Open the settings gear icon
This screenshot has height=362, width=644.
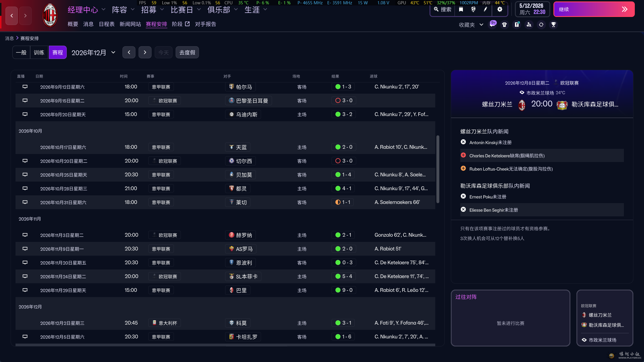click(x=500, y=9)
